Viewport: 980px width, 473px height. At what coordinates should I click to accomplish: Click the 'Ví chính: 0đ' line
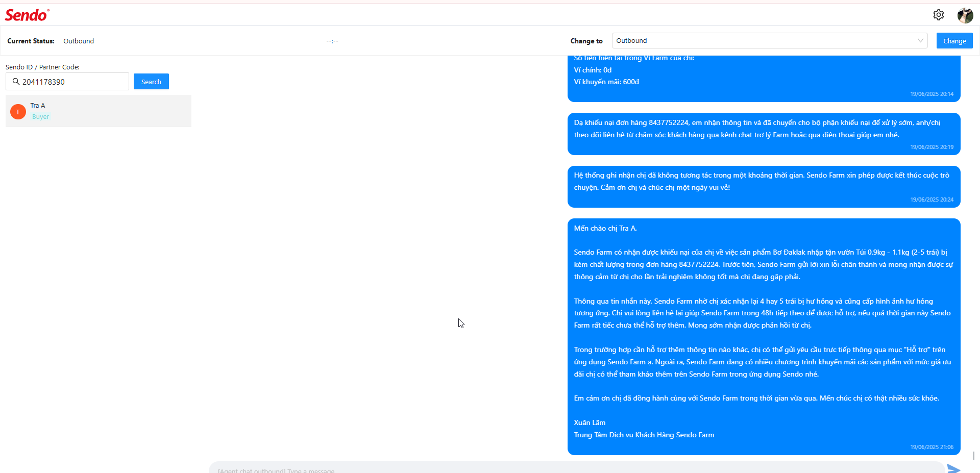[x=593, y=70]
